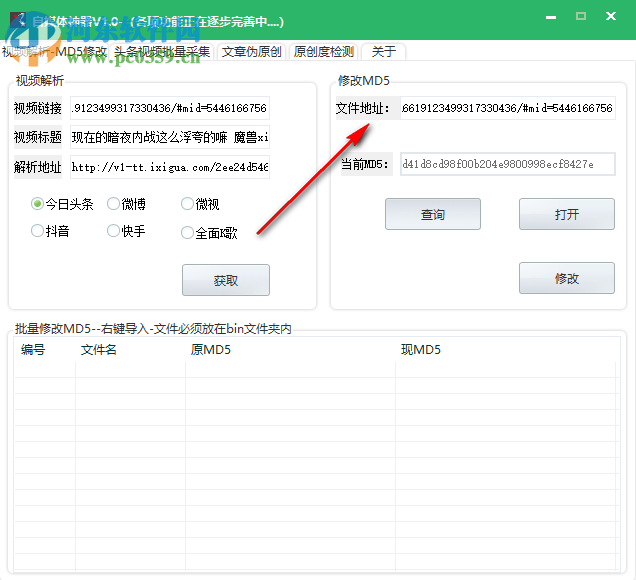The width and height of the screenshot is (636, 580).
Task: Click the 现MD5 column header
Action: point(421,349)
